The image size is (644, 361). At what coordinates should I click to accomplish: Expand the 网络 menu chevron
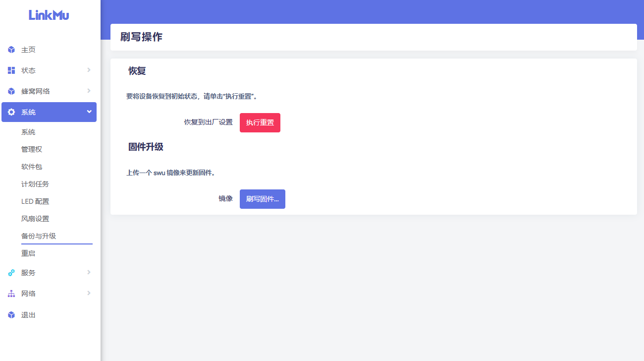[x=89, y=293]
